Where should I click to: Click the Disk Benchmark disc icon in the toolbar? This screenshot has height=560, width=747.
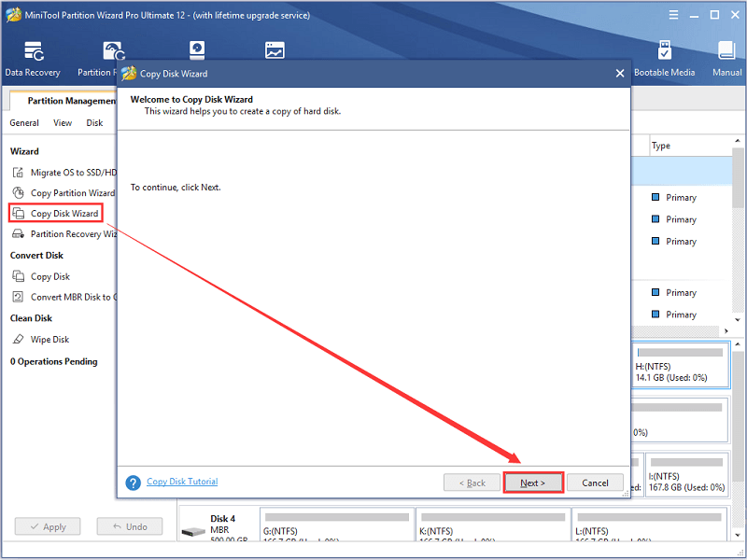coord(197,50)
